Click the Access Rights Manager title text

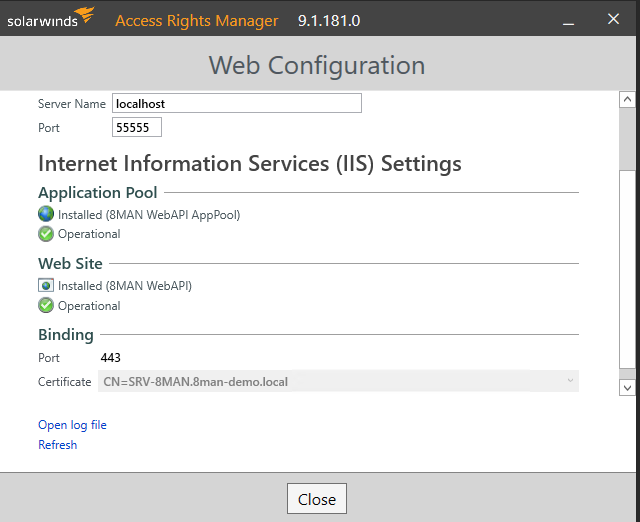click(x=197, y=21)
